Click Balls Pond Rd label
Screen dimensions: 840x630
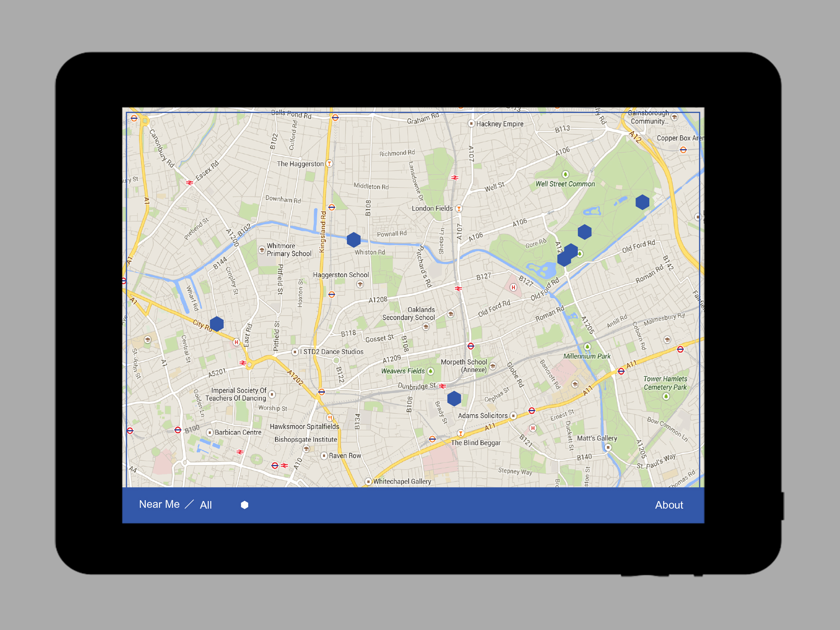point(291,114)
